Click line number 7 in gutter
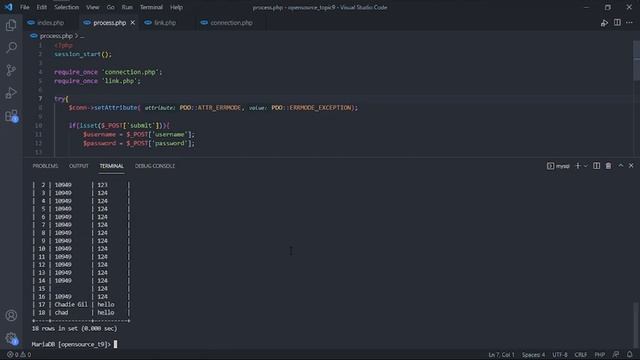 tap(40, 99)
